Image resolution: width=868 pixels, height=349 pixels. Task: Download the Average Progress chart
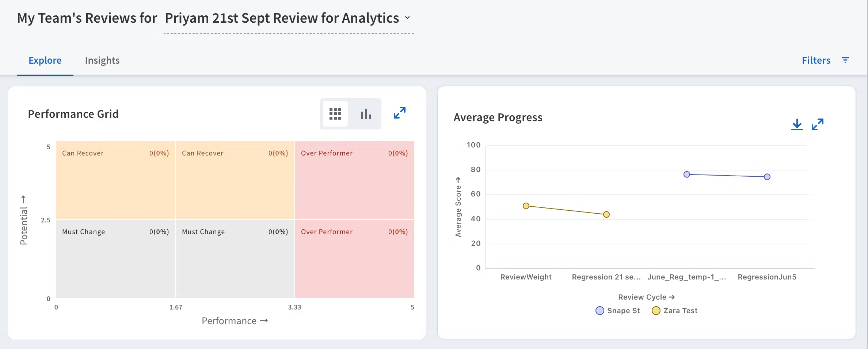tap(797, 124)
